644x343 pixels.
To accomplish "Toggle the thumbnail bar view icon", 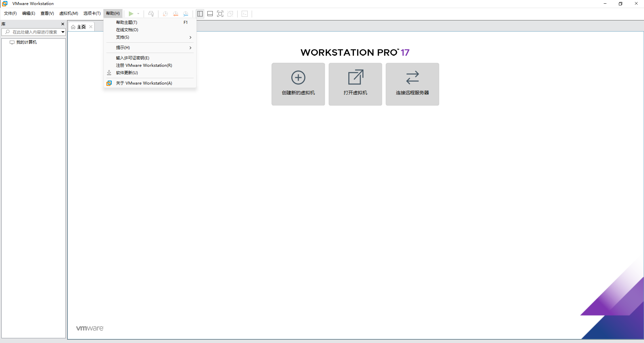I will coord(210,14).
